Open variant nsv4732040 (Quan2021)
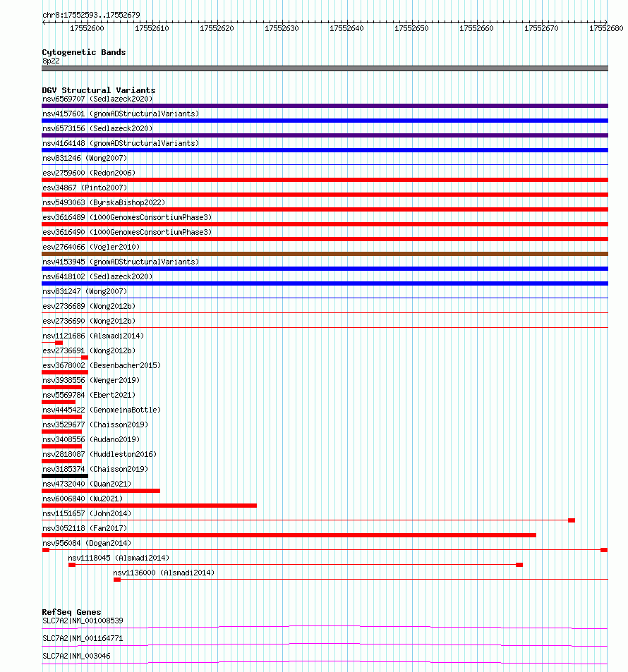 (x=87, y=484)
